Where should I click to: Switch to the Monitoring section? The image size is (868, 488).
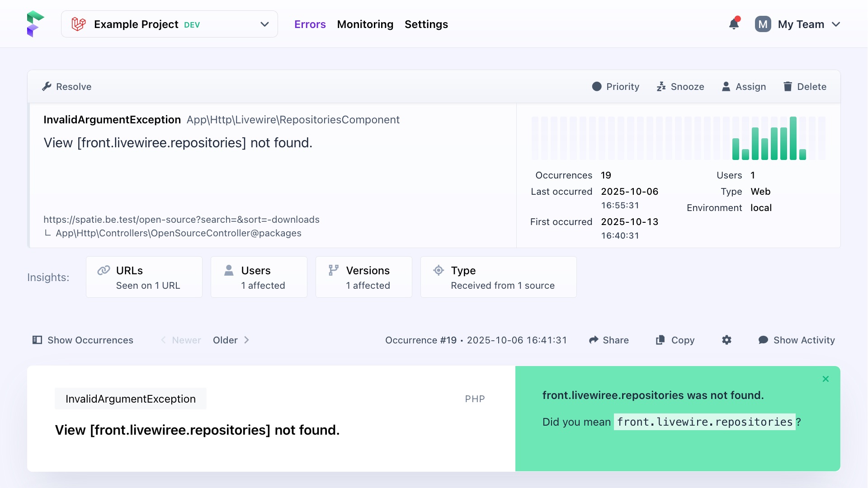point(365,24)
